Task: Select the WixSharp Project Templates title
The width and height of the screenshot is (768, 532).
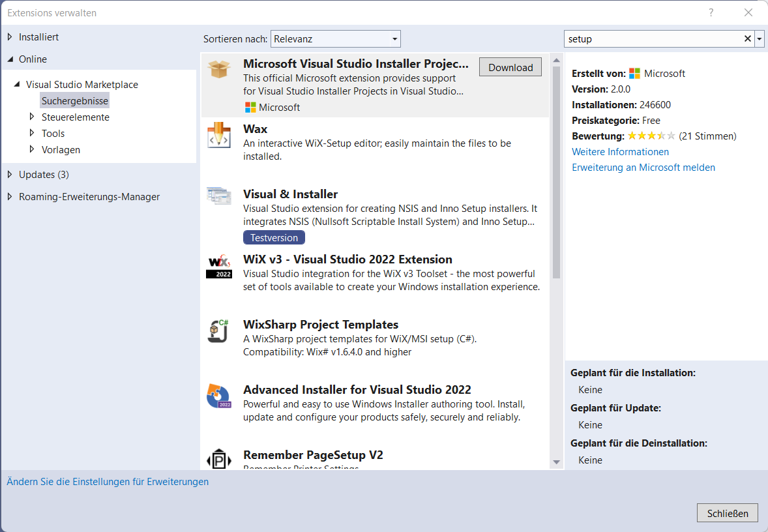Action: pos(321,324)
